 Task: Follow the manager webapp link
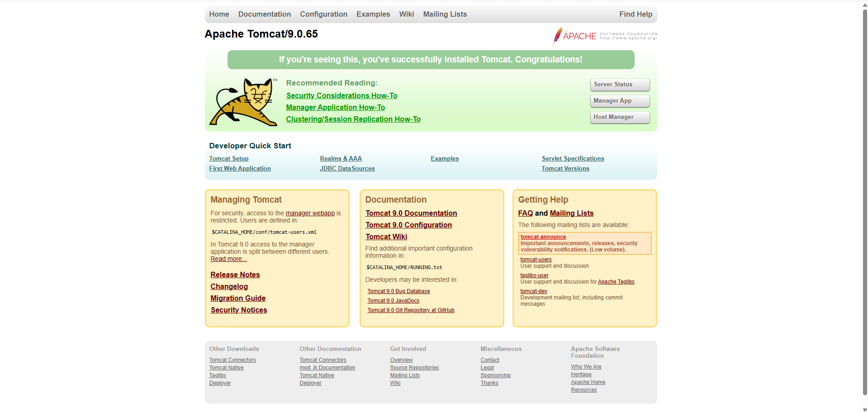pyautogui.click(x=310, y=213)
